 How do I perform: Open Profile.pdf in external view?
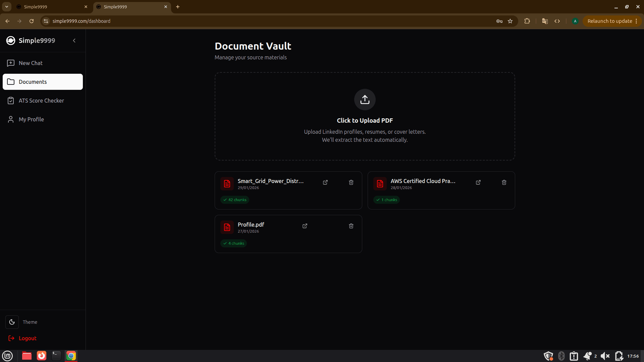(305, 226)
